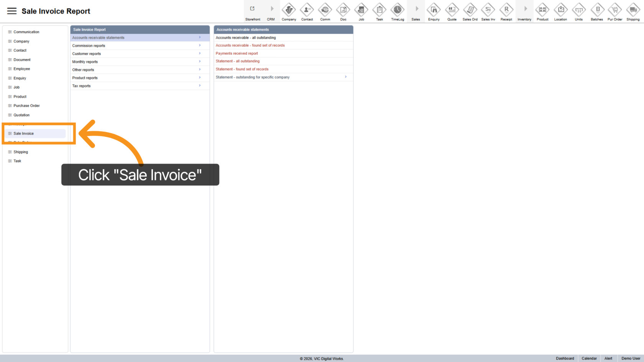Open the Shipping toolbar icon
The image size is (644, 362).
[633, 11]
